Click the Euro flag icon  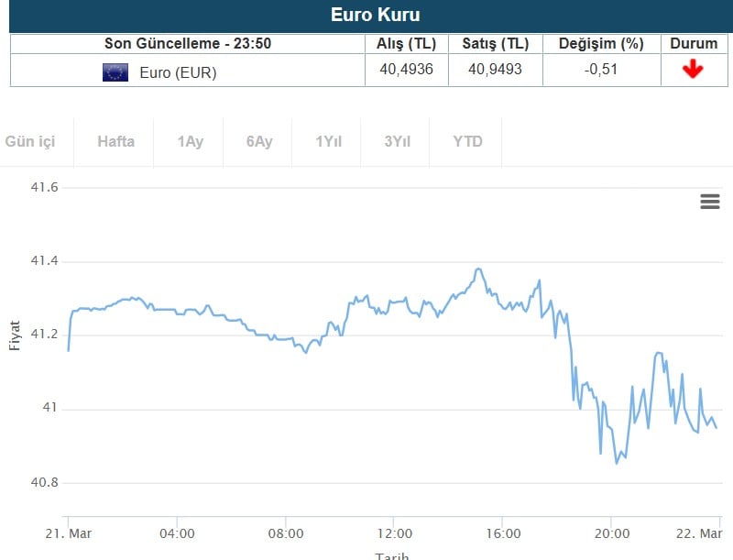[x=115, y=72]
